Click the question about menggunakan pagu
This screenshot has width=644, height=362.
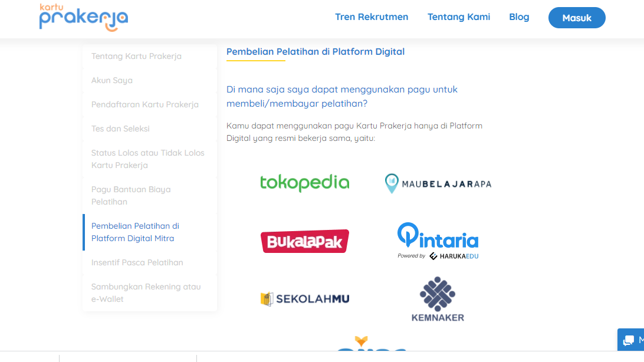[x=341, y=97]
